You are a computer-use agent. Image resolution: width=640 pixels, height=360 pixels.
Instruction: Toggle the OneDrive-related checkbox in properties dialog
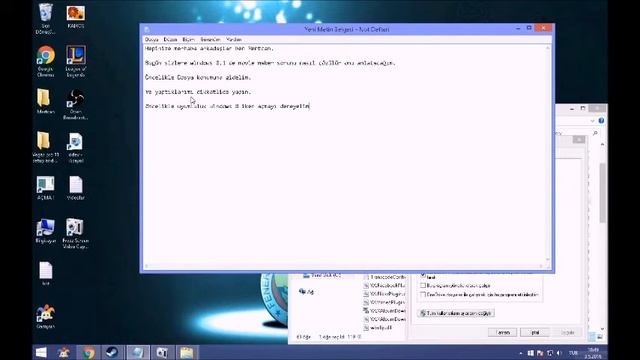423,294
